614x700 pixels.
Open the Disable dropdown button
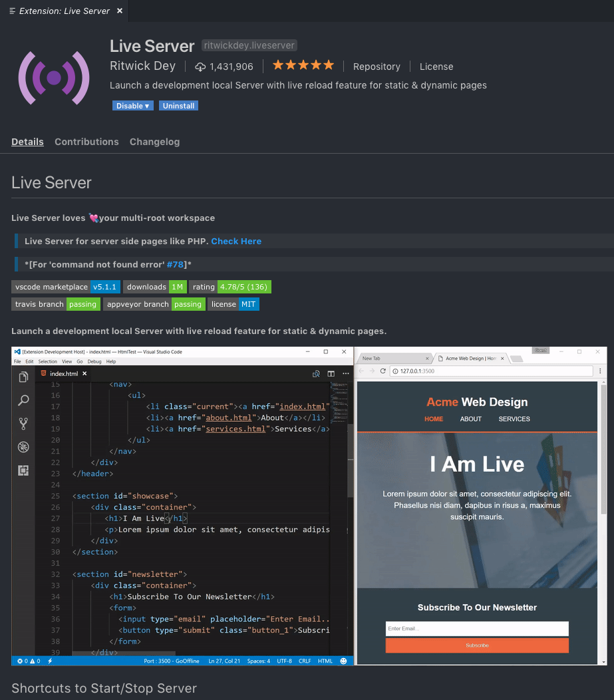[x=133, y=106]
